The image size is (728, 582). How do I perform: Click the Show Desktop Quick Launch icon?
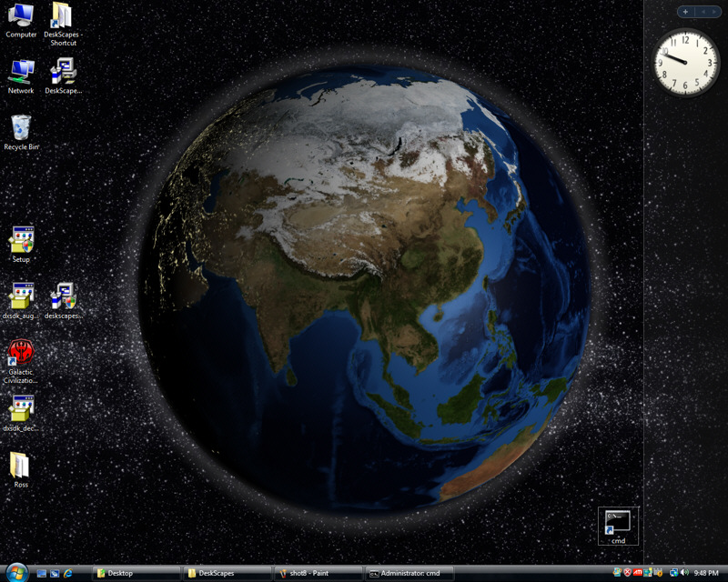(x=41, y=573)
